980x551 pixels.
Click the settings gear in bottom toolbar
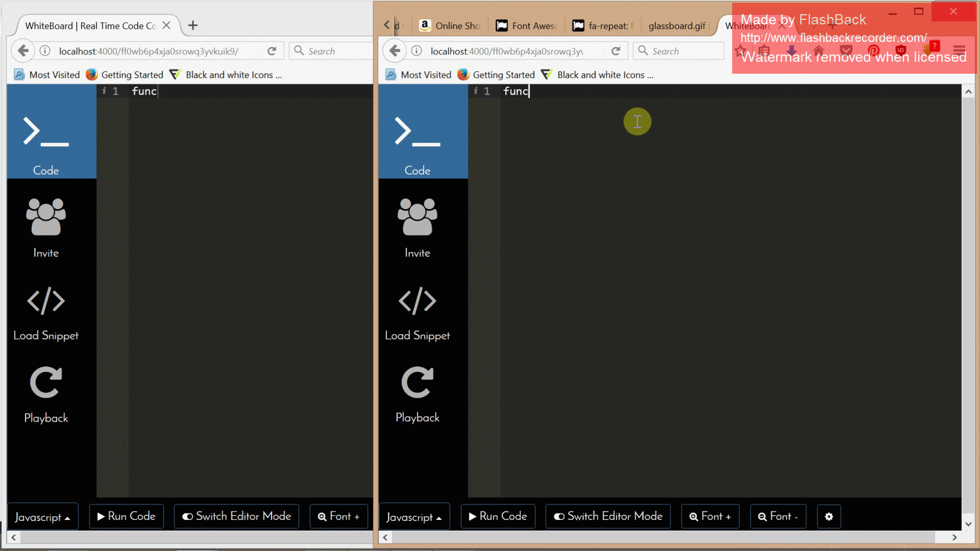tap(829, 516)
